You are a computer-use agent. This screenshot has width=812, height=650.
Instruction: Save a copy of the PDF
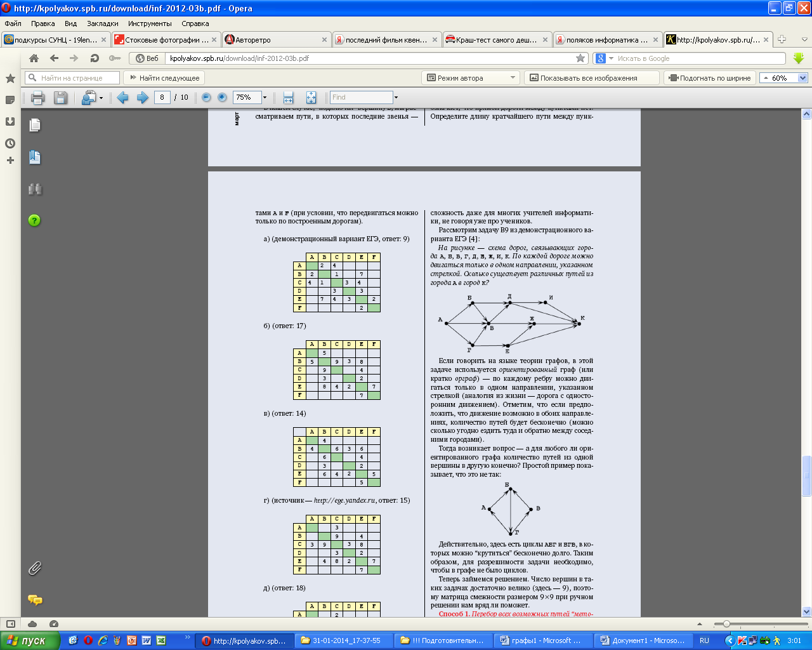[60, 97]
